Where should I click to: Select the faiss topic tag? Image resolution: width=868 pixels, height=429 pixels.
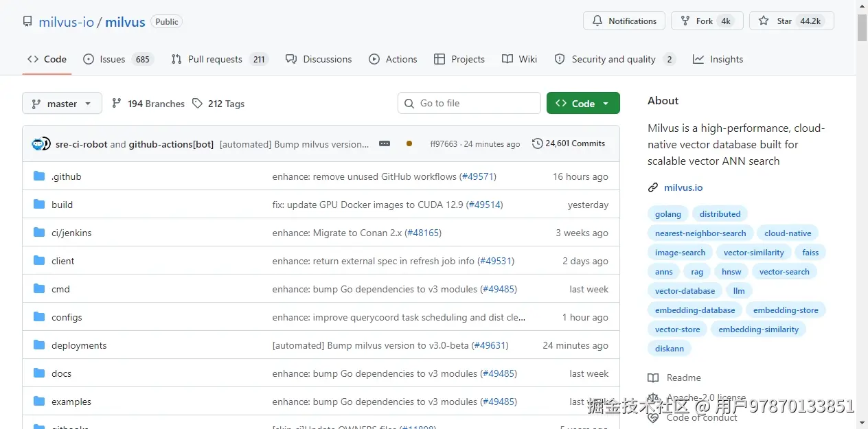[x=810, y=253]
